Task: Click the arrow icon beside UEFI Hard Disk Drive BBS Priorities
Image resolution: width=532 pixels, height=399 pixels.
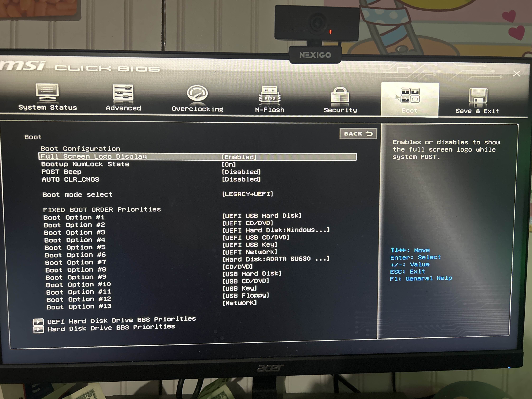Action: coord(39,322)
